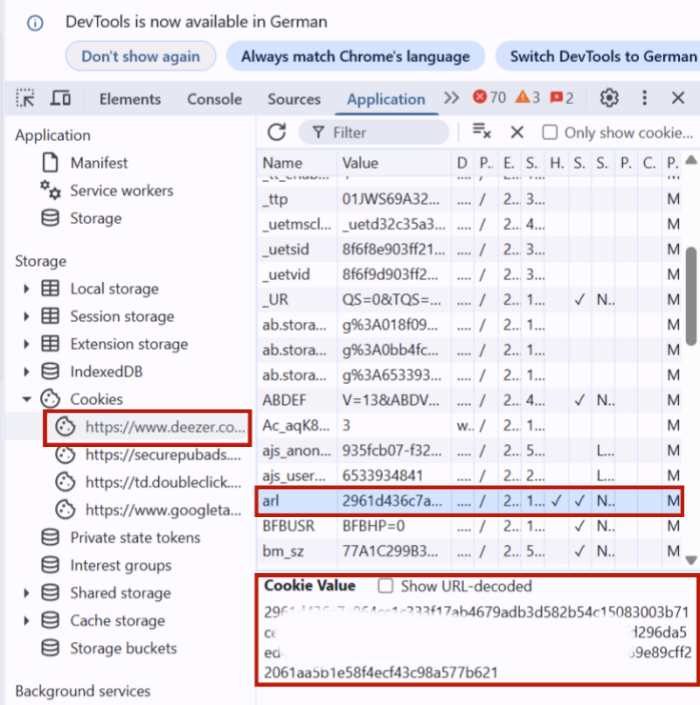The image size is (700, 705).
Task: Refresh the cookies table
Action: pyautogui.click(x=276, y=132)
